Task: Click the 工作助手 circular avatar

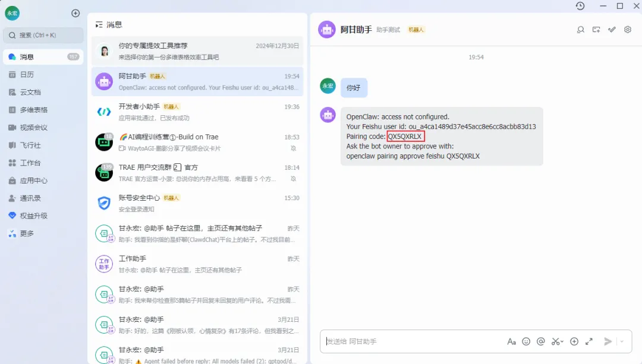Action: coord(104,264)
